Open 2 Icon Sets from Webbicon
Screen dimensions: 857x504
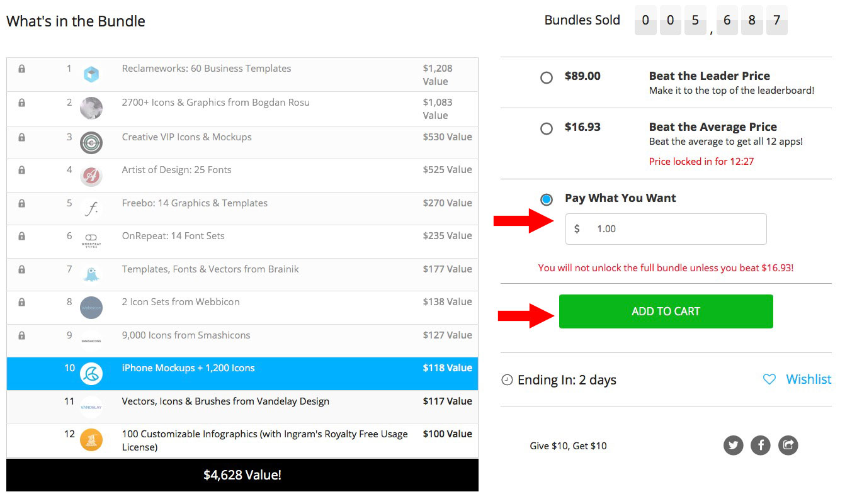pos(181,302)
